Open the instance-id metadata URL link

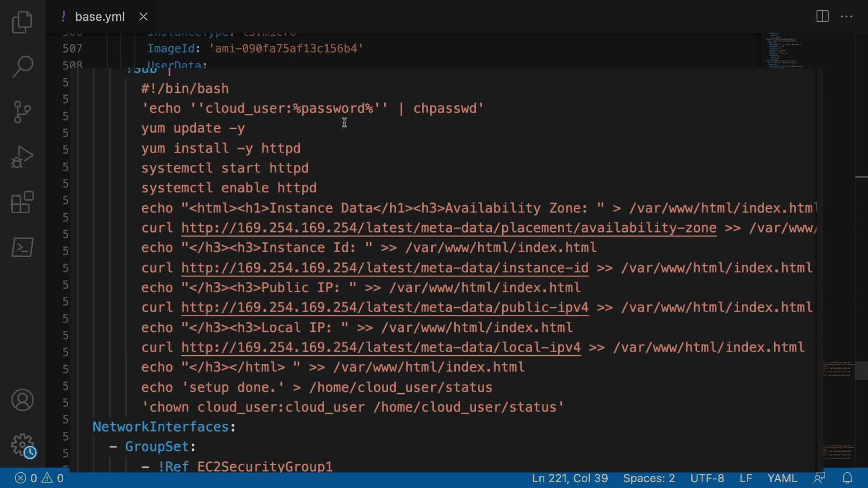coord(385,267)
